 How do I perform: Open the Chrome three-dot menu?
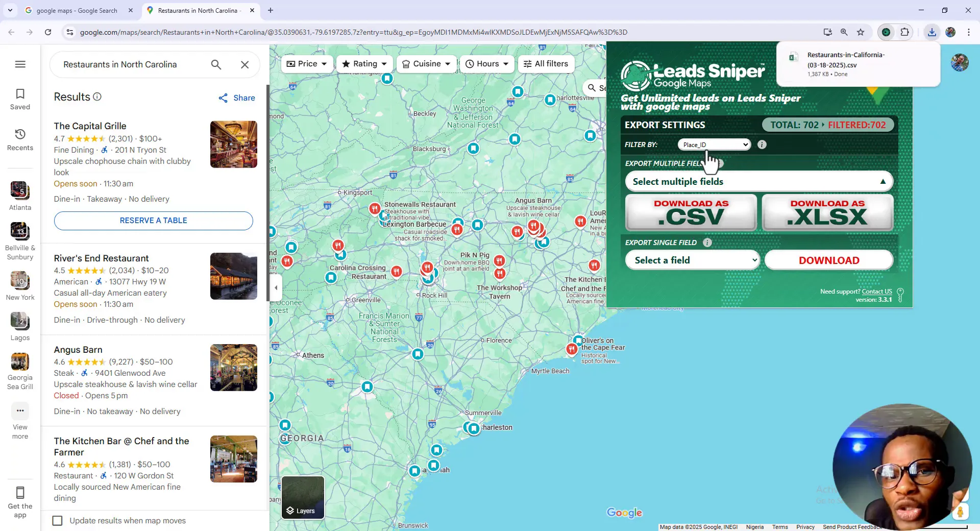coord(969,32)
